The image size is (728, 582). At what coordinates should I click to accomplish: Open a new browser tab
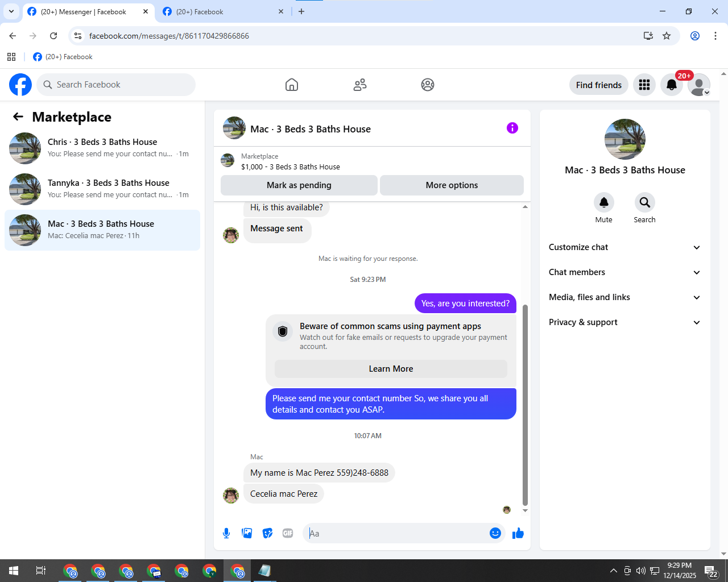[x=301, y=11]
